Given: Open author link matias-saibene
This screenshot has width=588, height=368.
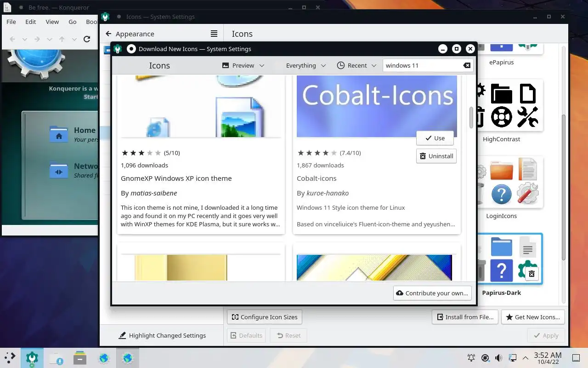Looking at the screenshot, I should (154, 193).
